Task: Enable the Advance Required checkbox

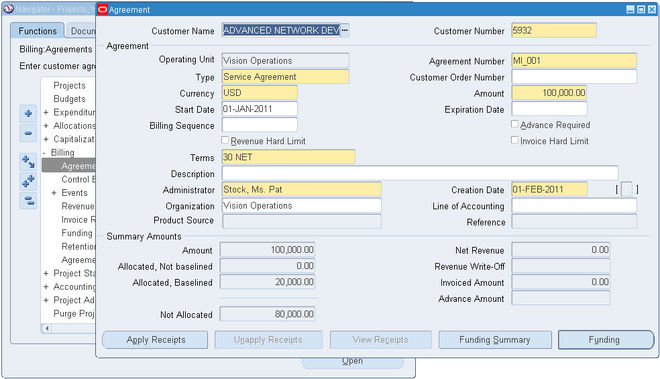Action: [x=515, y=124]
